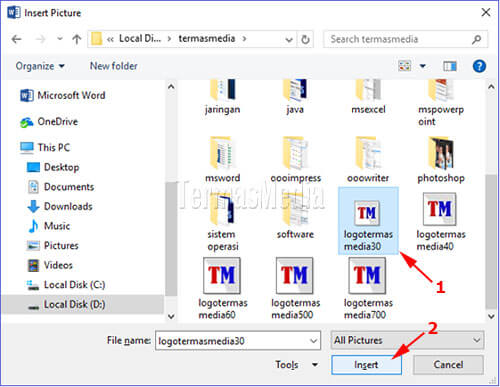Viewport: 500px width, 387px height.
Task: Select the sistem operasi folder
Action: pyautogui.click(x=222, y=223)
